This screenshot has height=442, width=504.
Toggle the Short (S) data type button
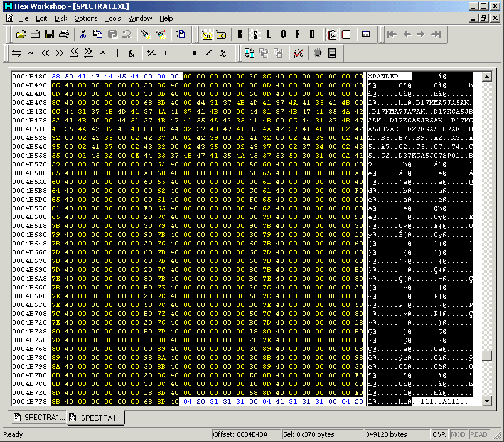tap(254, 34)
